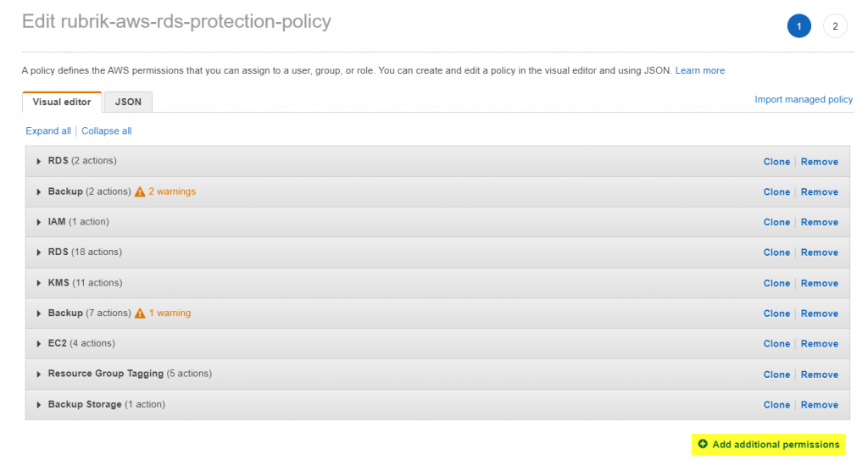This screenshot has width=868, height=466.
Task: Remove the Backup Storage statement
Action: tap(820, 404)
